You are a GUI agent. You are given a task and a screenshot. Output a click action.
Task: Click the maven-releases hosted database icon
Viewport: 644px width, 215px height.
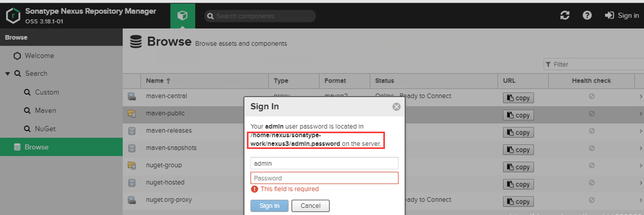(132, 131)
